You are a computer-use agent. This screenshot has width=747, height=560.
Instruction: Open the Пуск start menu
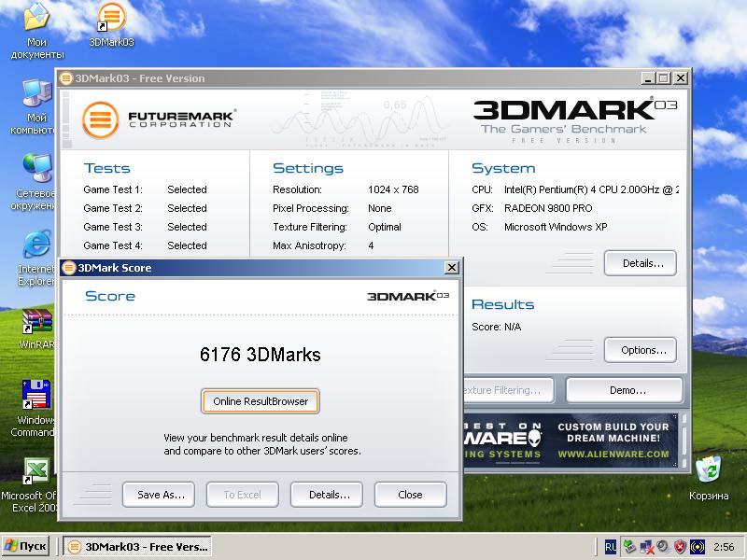pos(26,546)
